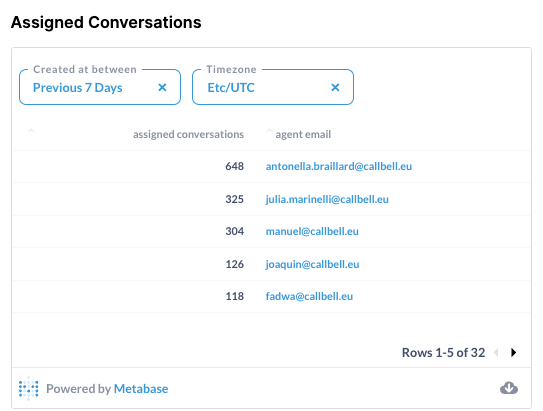Open antonella.braillard@callbell.eu link
543x411 pixels.
[339, 167]
